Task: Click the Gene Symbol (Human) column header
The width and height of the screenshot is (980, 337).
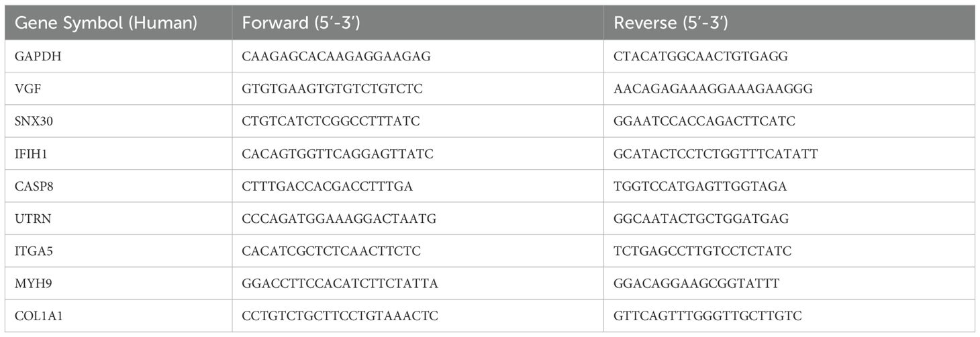Action: pos(105,23)
